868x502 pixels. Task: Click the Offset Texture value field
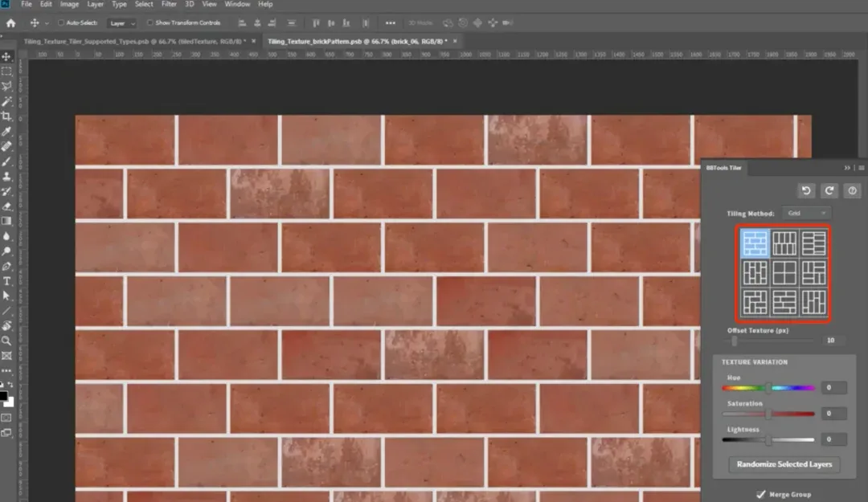point(833,341)
